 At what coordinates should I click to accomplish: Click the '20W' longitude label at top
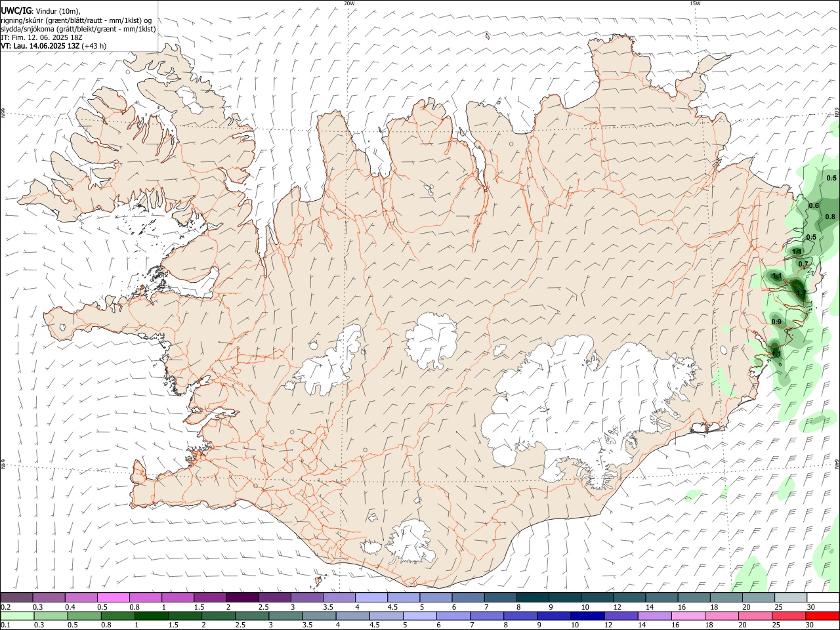(349, 3)
